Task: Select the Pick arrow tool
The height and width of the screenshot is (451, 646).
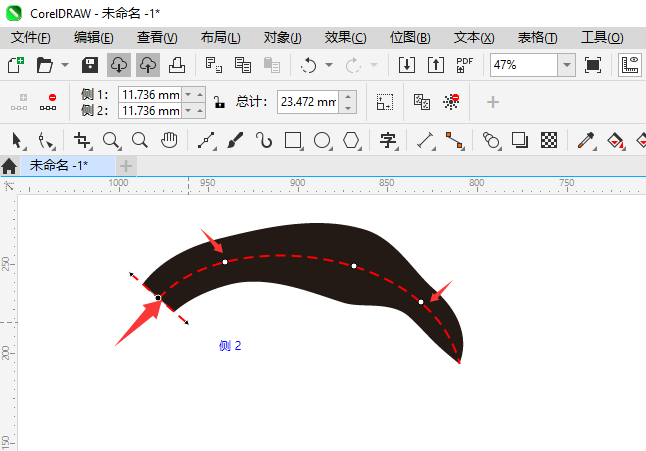Action: coord(17,140)
